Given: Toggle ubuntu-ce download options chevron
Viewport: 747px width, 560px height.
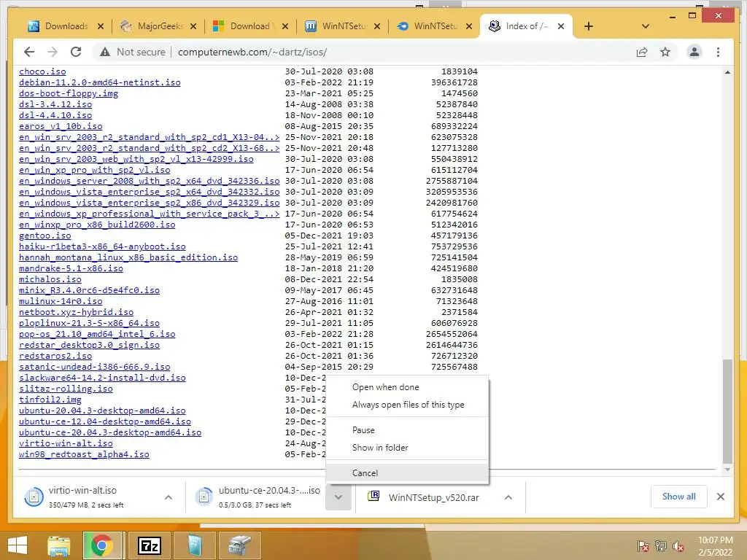Looking at the screenshot, I should 338,497.
